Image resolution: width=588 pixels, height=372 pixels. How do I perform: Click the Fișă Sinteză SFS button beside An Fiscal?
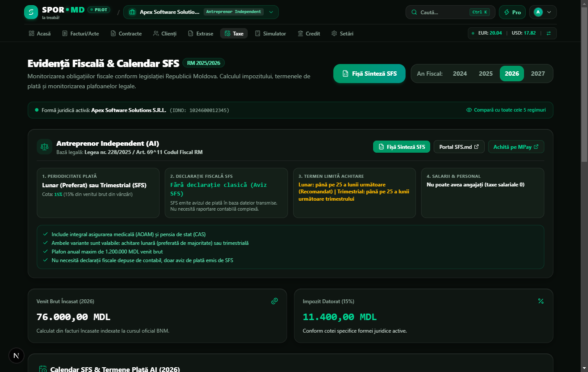[x=370, y=74]
